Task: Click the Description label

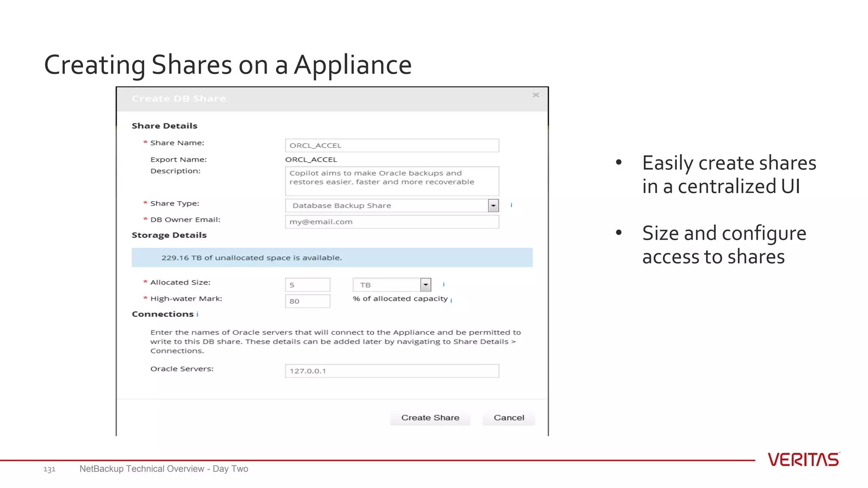Action: (x=175, y=171)
